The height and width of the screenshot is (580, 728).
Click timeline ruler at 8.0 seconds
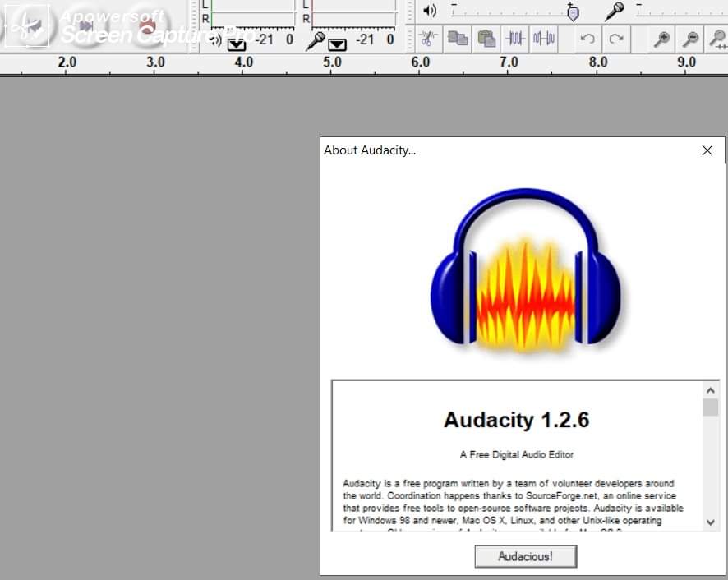(x=598, y=62)
